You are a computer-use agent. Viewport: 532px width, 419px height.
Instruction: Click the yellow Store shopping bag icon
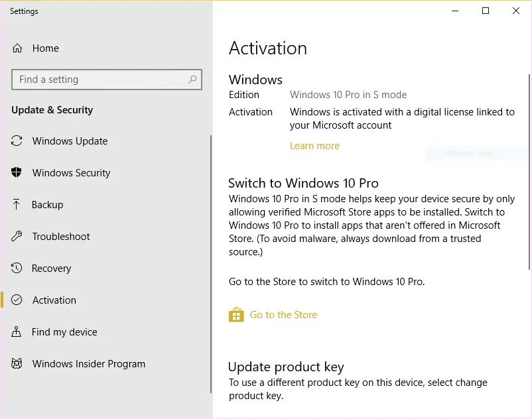click(236, 315)
